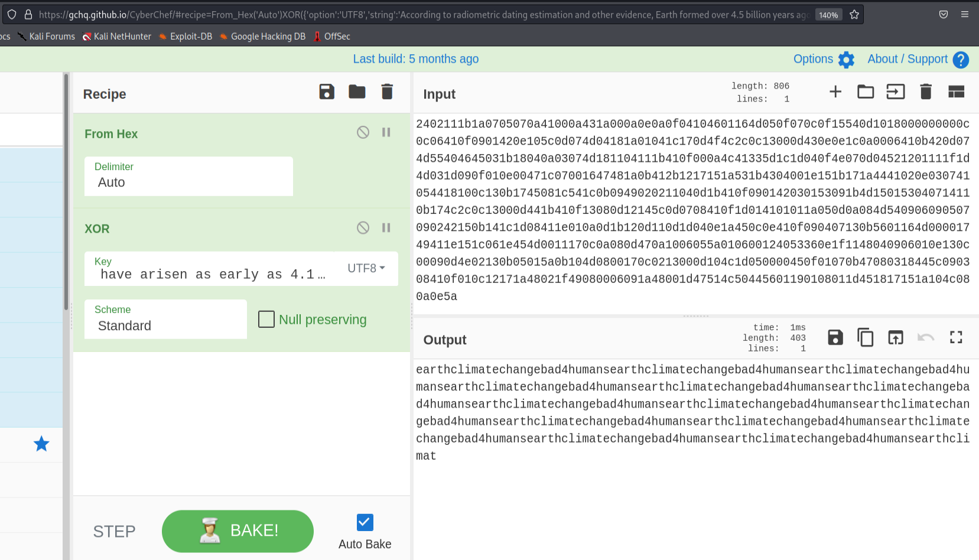Image resolution: width=979 pixels, height=560 pixels.
Task: Set breakpoint on XOR operation
Action: point(386,228)
